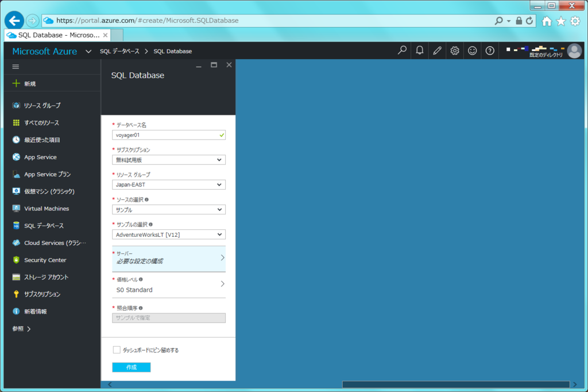The image size is (588, 392).
Task: Click the Azure portal search magnifier
Action: 402,51
